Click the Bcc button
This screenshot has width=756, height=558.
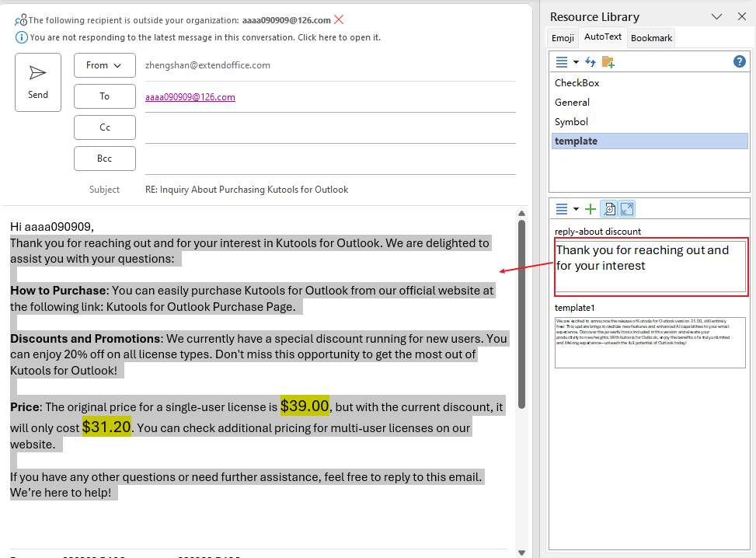105,159
